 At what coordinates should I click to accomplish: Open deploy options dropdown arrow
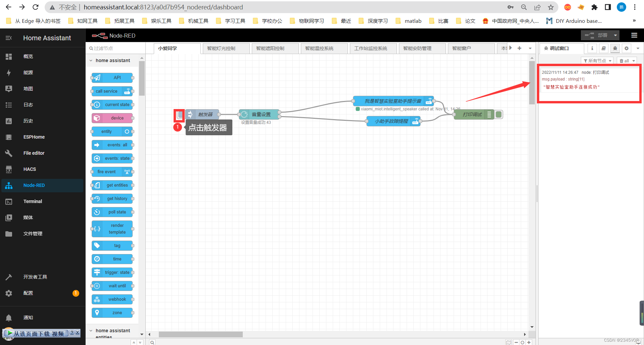615,35
